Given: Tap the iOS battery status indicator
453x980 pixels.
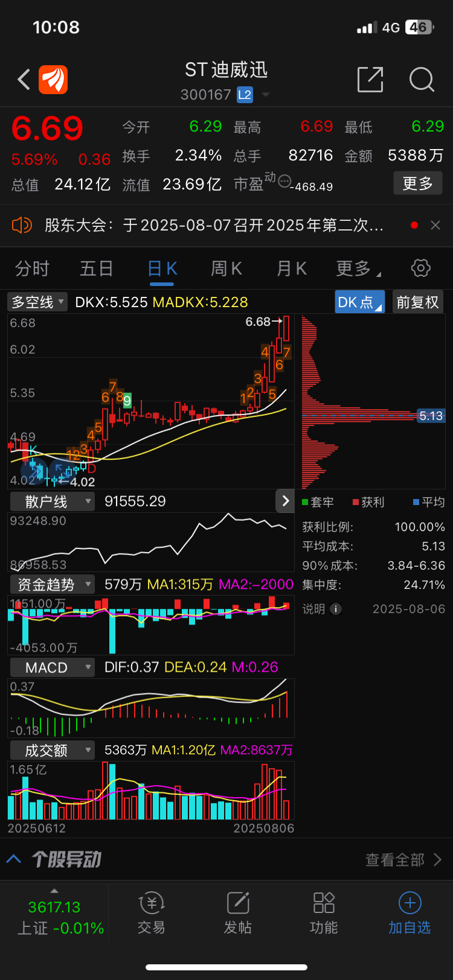Looking at the screenshot, I should click(x=420, y=27).
